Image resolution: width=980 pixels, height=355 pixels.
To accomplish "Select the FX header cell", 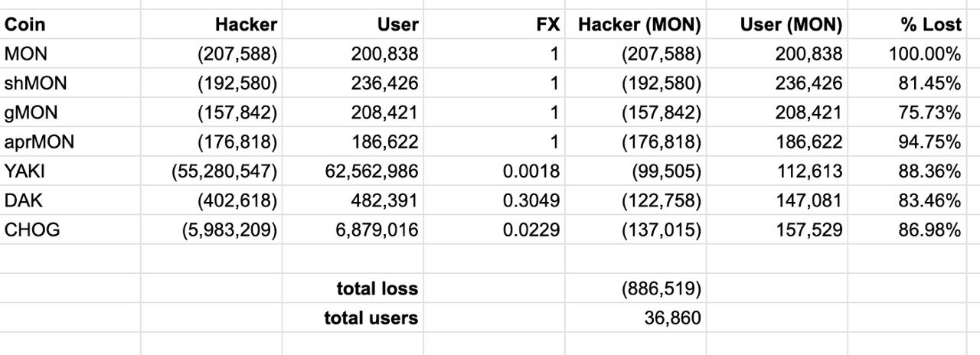I will [x=494, y=24].
